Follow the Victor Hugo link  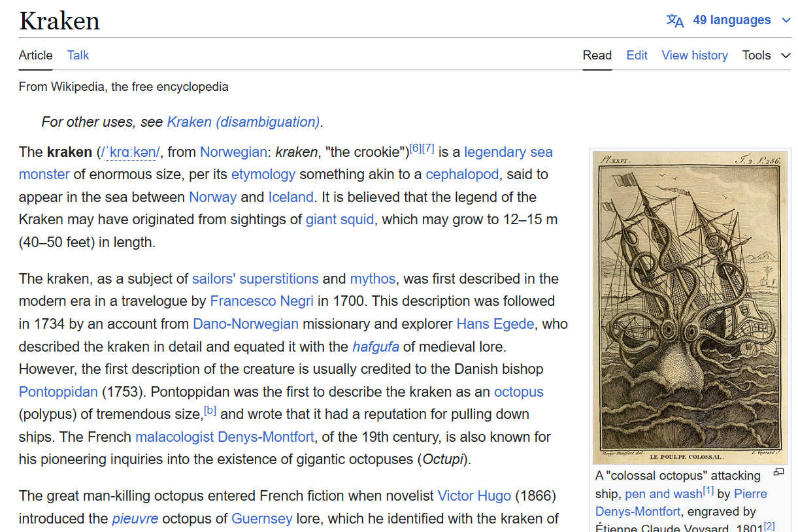(474, 496)
